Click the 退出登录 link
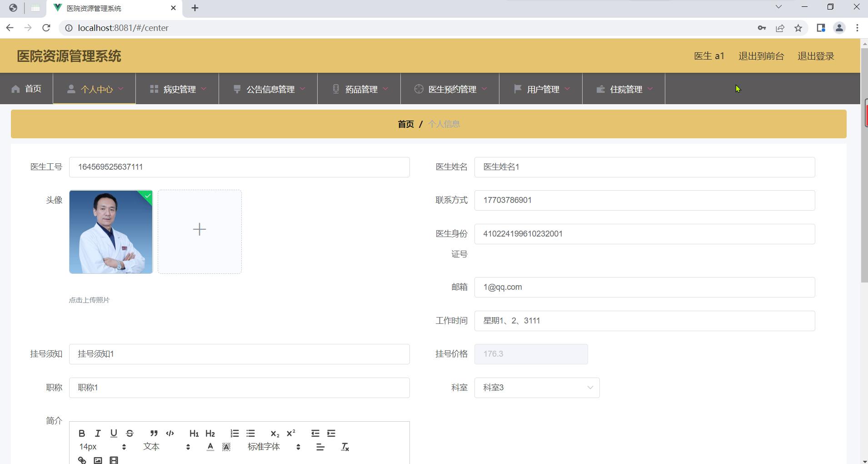Viewport: 868px width, 464px height. click(x=816, y=56)
